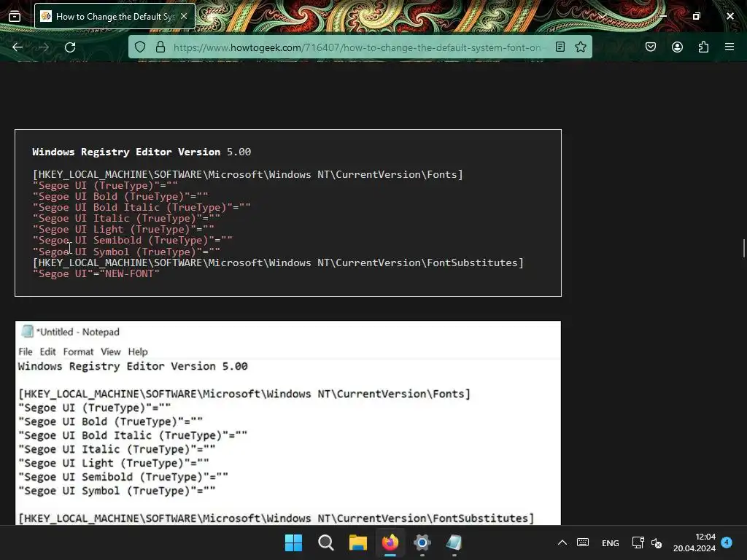Show site security padlock info
The height and width of the screenshot is (560, 747).
point(160,47)
